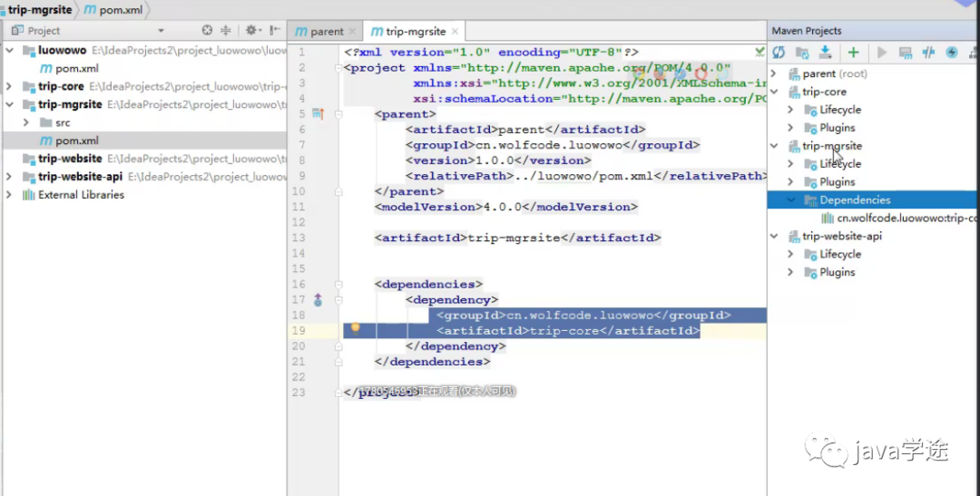Execute Maven goal icon
980x496 pixels.
coord(905,53)
